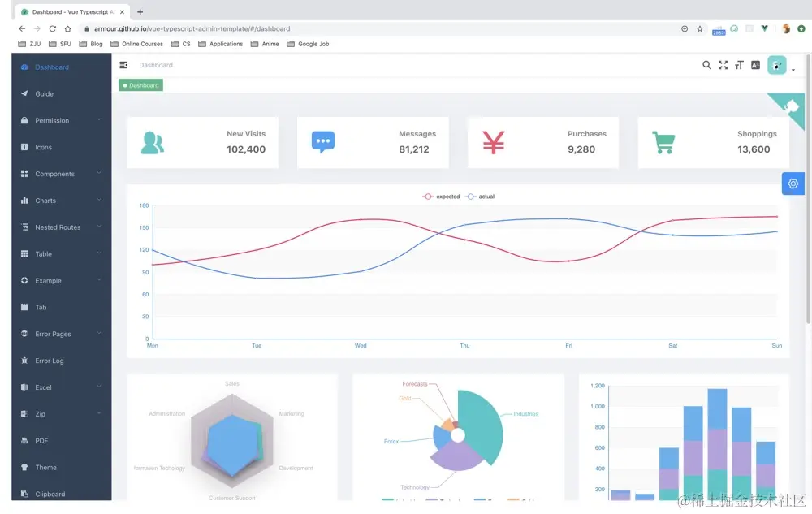Toggle the actual series in chart legend

[x=481, y=196]
